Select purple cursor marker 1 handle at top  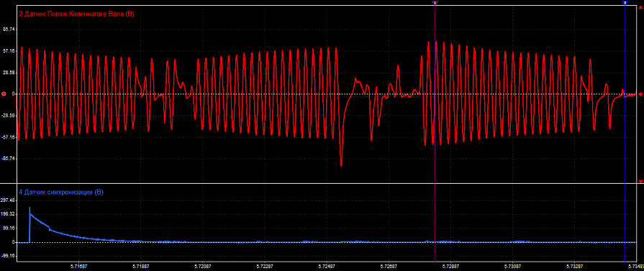coord(435,2)
